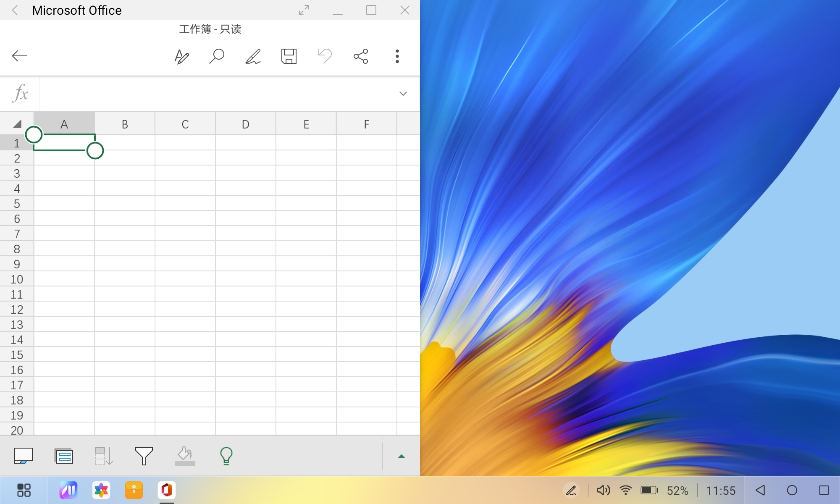Tap the Android back triangle button
Viewport: 840px width, 504px height.
[760, 490]
